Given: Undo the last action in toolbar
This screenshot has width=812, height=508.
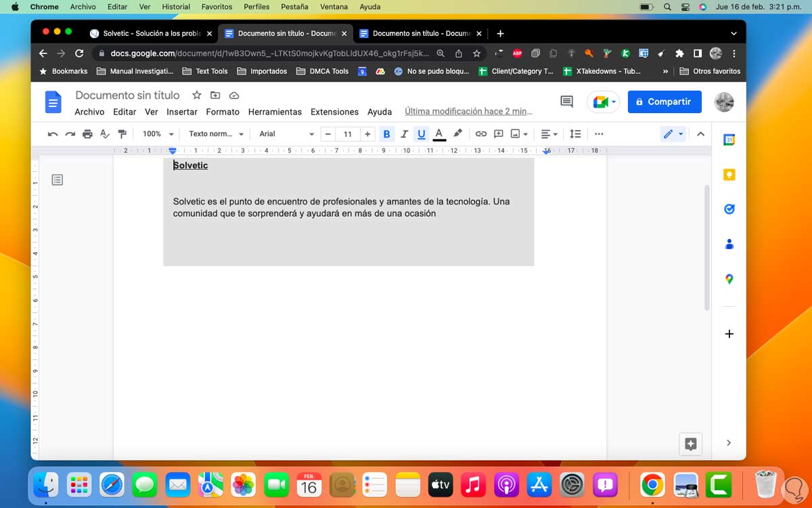Looking at the screenshot, I should pyautogui.click(x=53, y=134).
